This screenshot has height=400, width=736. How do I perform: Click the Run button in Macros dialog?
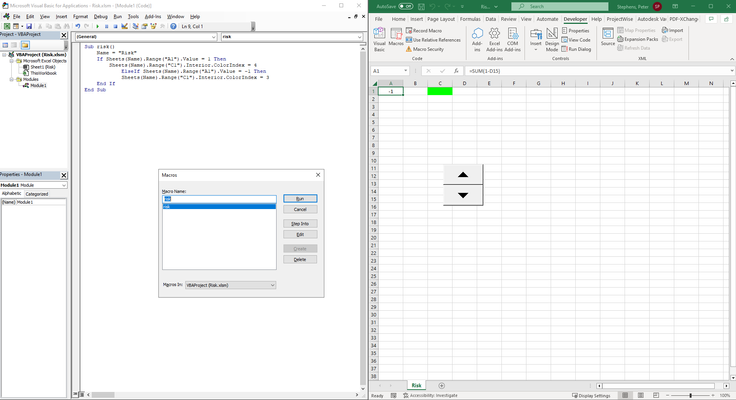coord(300,199)
